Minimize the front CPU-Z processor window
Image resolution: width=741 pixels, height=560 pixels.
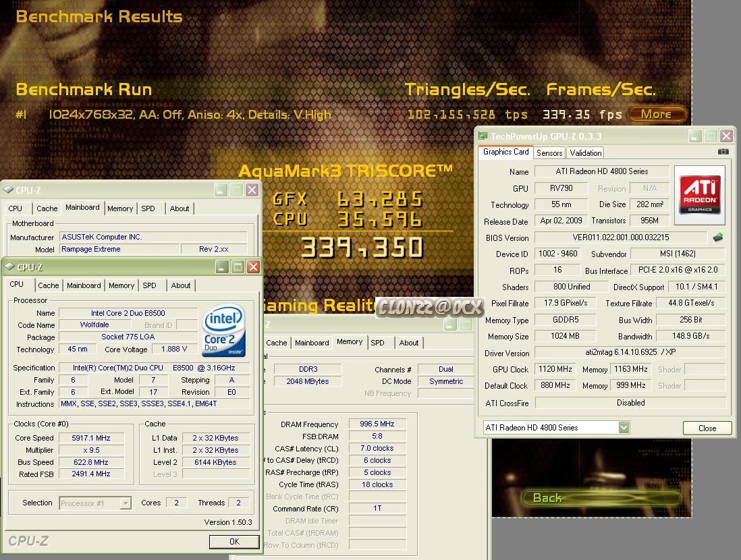coord(223,267)
